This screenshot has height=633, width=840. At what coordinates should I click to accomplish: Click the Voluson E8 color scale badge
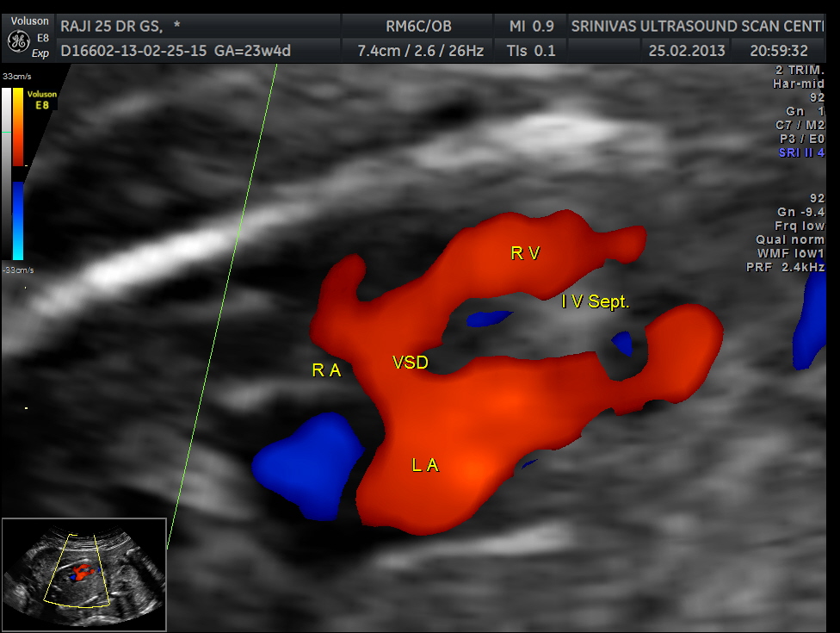click(x=40, y=100)
